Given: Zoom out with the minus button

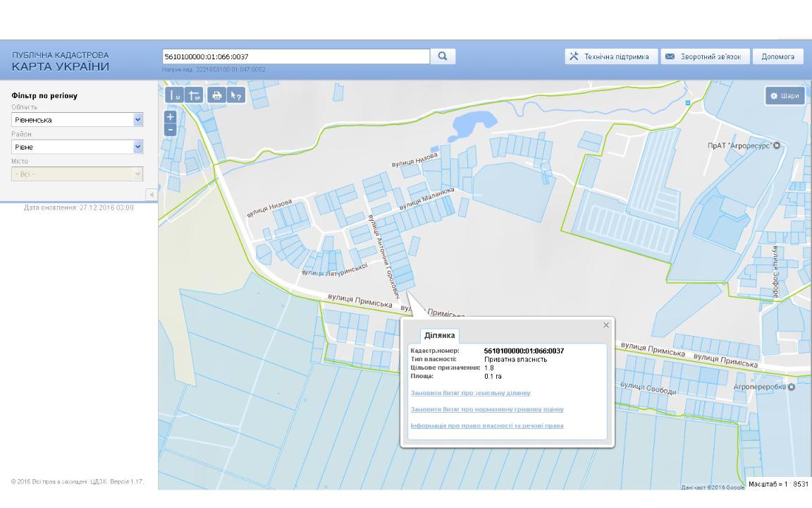Looking at the screenshot, I should (170, 130).
